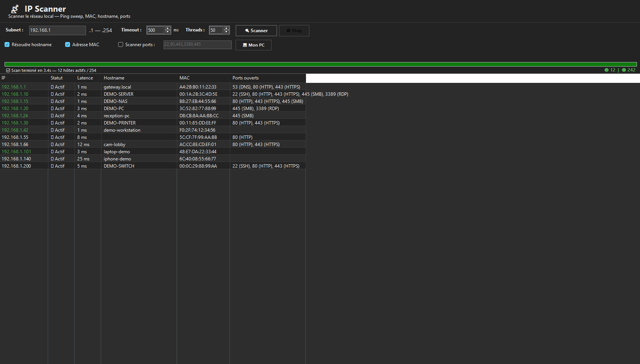This screenshot has width=640, height=364.
Task: Select the row for IP 192.168.1.1
Action: click(153, 87)
